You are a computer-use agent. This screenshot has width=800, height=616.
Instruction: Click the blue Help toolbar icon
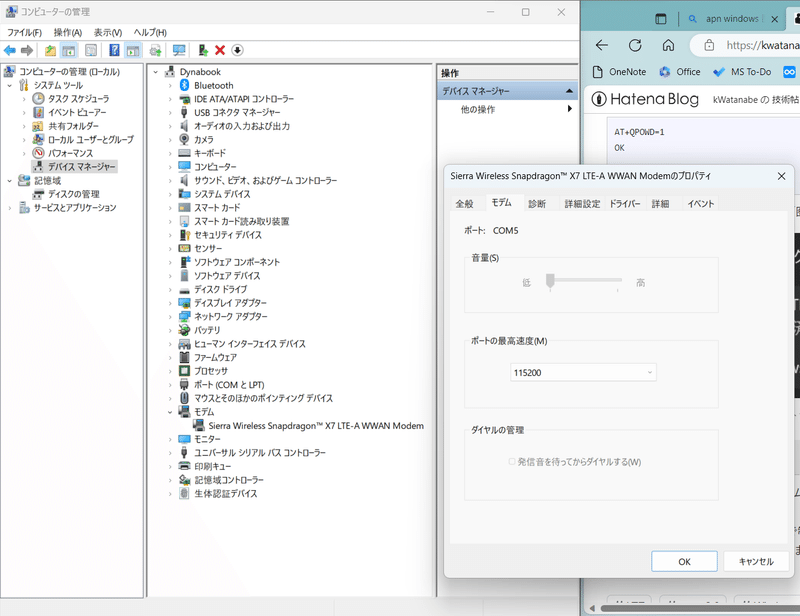click(114, 50)
